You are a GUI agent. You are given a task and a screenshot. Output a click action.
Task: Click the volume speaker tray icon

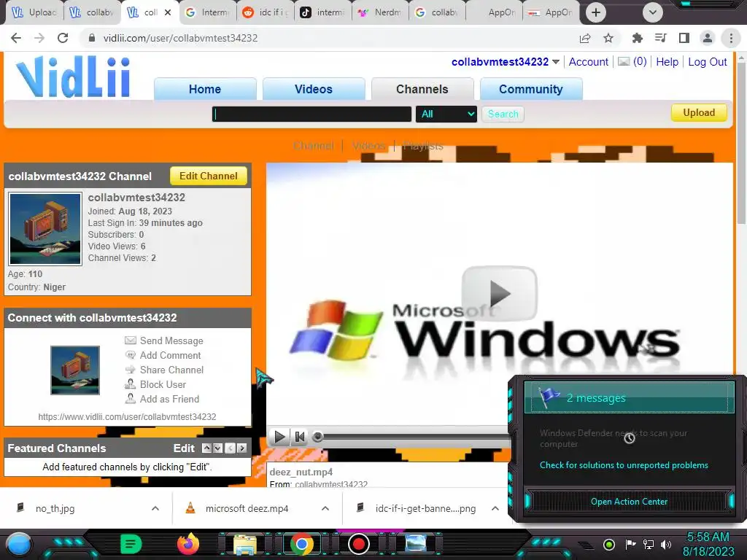tap(666, 544)
